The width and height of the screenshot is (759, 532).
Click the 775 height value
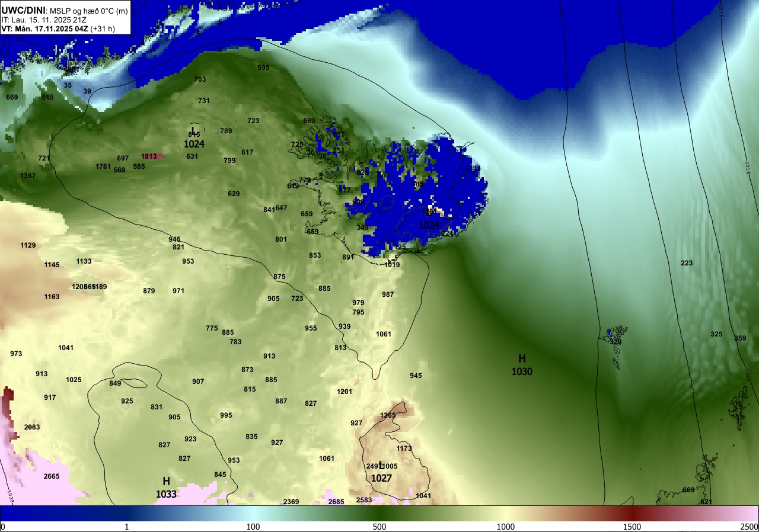(x=212, y=328)
